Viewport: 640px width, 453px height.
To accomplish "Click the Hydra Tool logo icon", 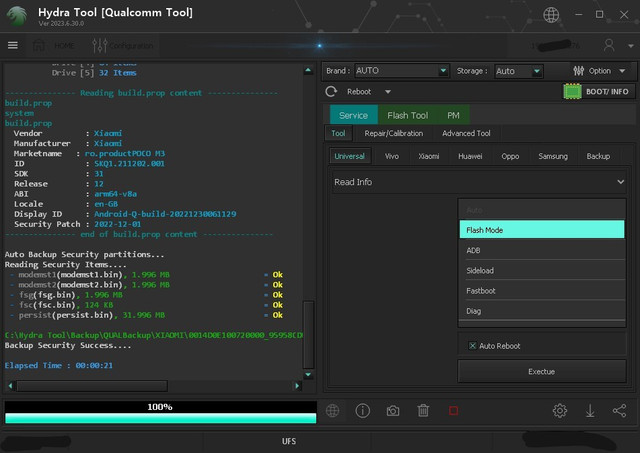I will [x=17, y=15].
